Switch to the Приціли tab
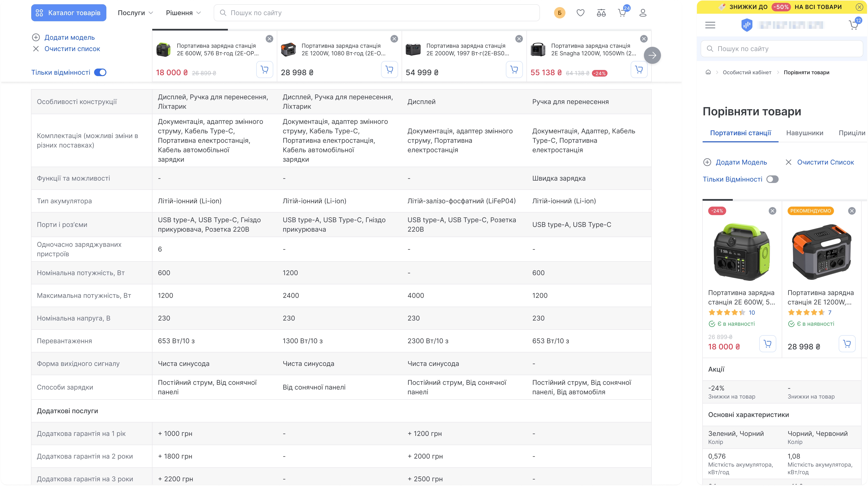The image size is (868, 486). tap(852, 133)
